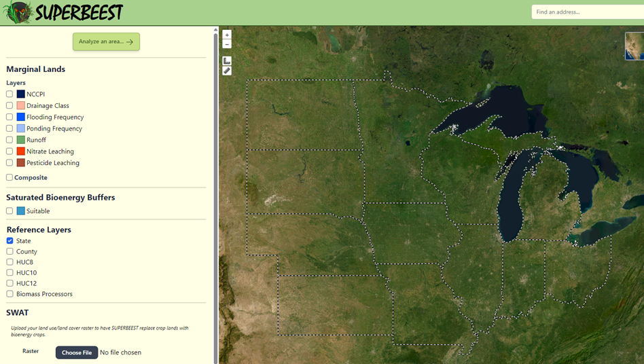Turn on the Composite checkbox
Viewport: 644px width, 364px height.
(x=10, y=177)
